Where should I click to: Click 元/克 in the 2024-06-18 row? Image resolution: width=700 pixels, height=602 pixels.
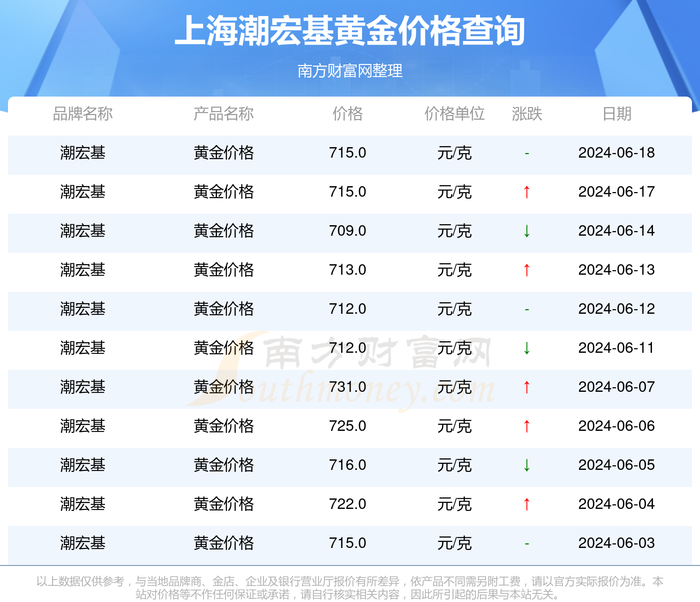click(454, 153)
